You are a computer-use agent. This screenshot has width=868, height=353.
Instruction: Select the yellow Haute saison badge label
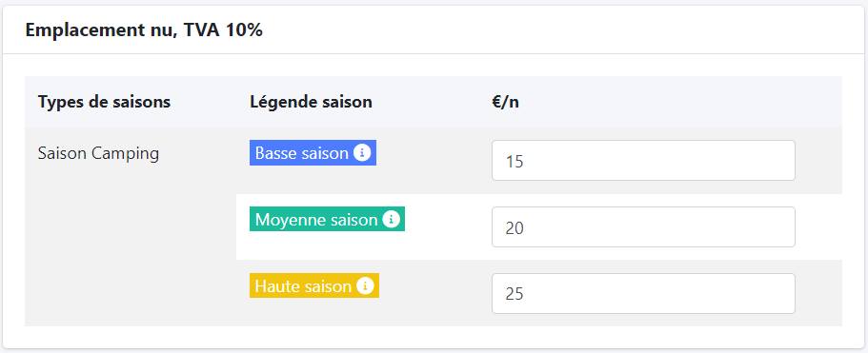pyautogui.click(x=313, y=285)
